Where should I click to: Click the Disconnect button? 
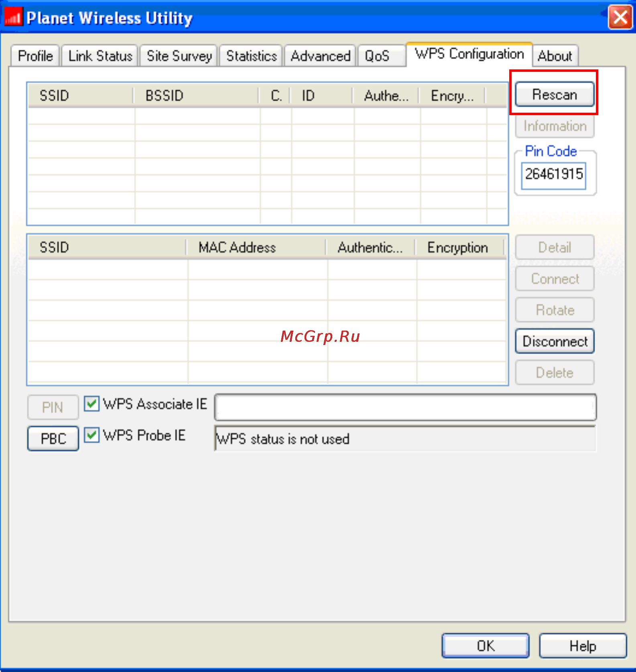[555, 341]
